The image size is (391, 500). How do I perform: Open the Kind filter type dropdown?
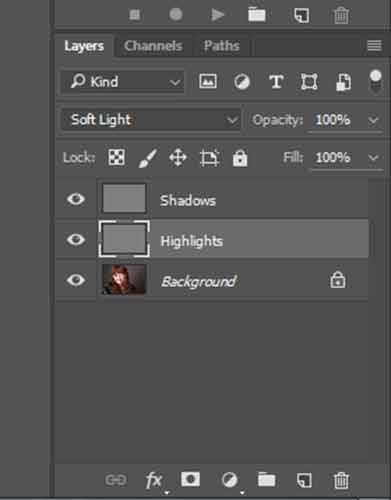pyautogui.click(x=123, y=81)
